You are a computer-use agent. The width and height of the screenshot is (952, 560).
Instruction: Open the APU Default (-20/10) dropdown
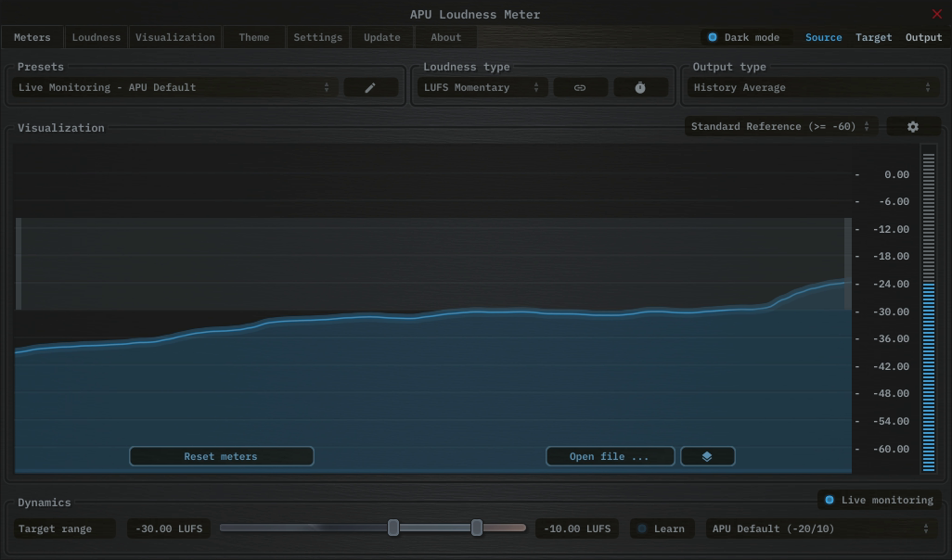pos(819,528)
